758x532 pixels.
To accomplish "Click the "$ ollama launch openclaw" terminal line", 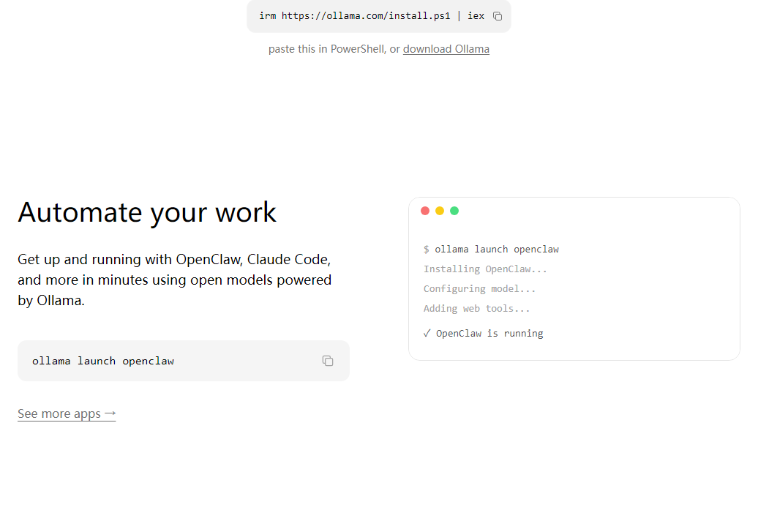I will pos(491,250).
